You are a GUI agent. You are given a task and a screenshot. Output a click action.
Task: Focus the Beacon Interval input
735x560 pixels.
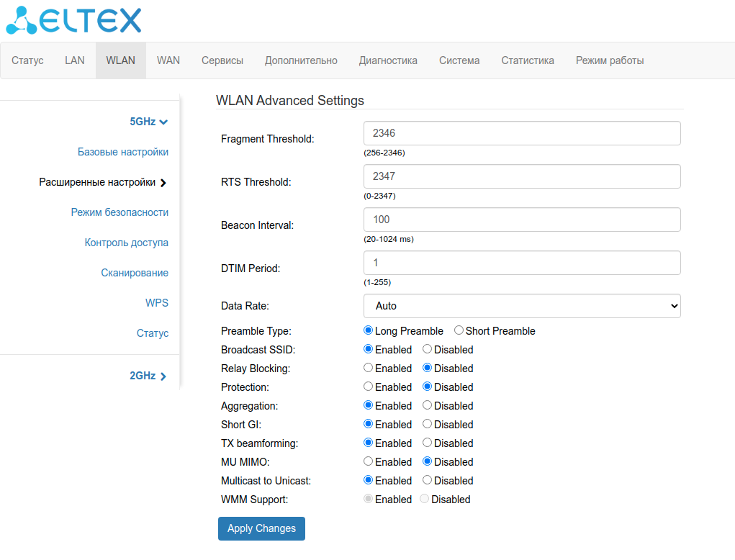tap(522, 220)
